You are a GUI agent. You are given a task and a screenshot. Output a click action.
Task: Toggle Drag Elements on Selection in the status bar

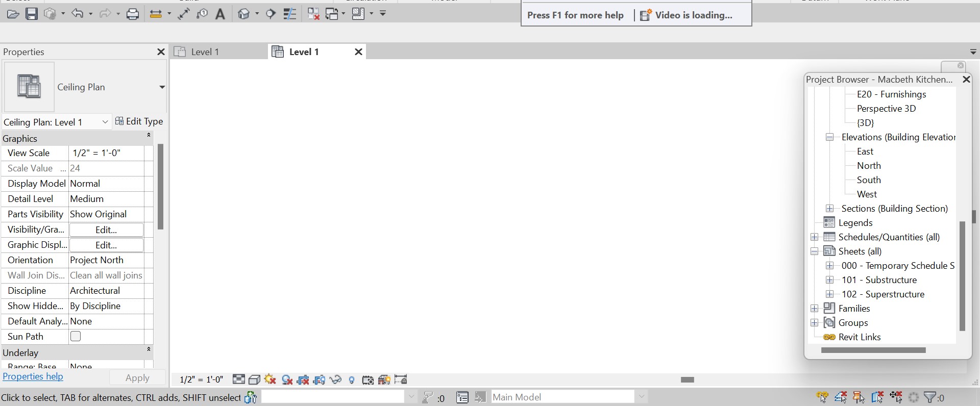click(896, 397)
